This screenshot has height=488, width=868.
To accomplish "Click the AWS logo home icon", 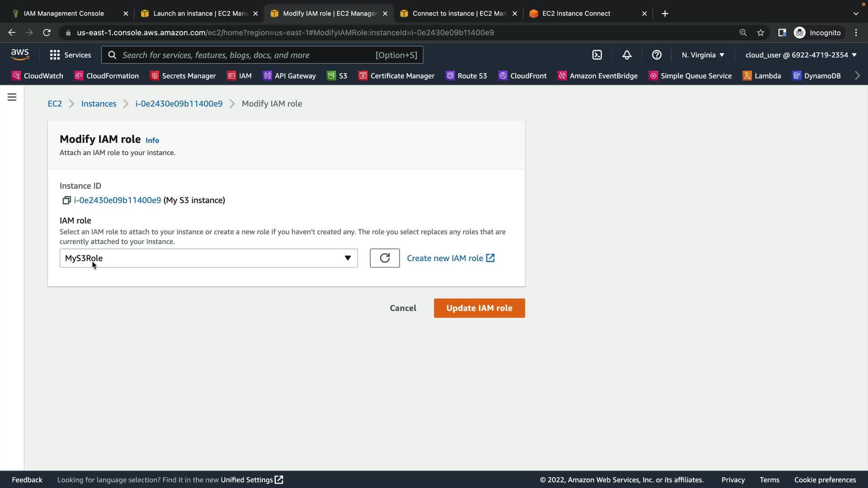I will click(20, 55).
